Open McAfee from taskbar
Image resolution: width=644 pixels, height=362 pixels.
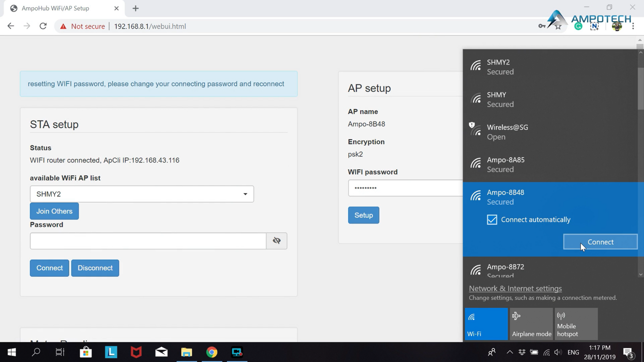[136, 352]
